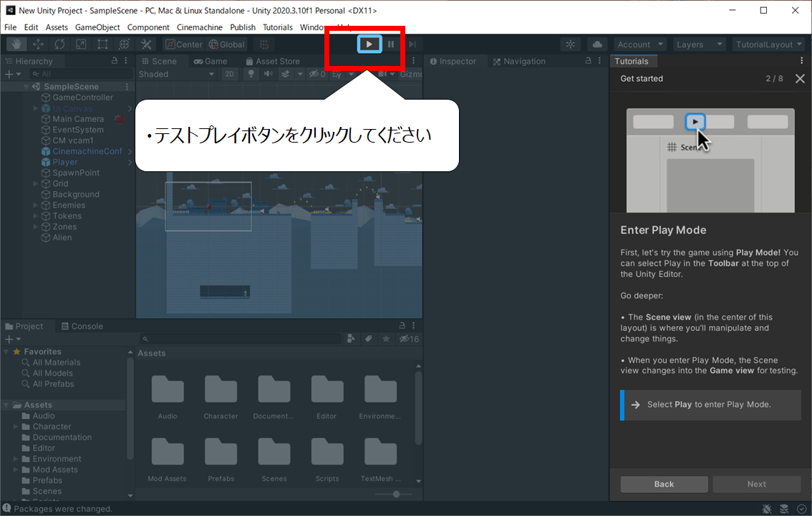Select the Hand tool
Viewport: 812px width, 516px height.
click(16, 44)
